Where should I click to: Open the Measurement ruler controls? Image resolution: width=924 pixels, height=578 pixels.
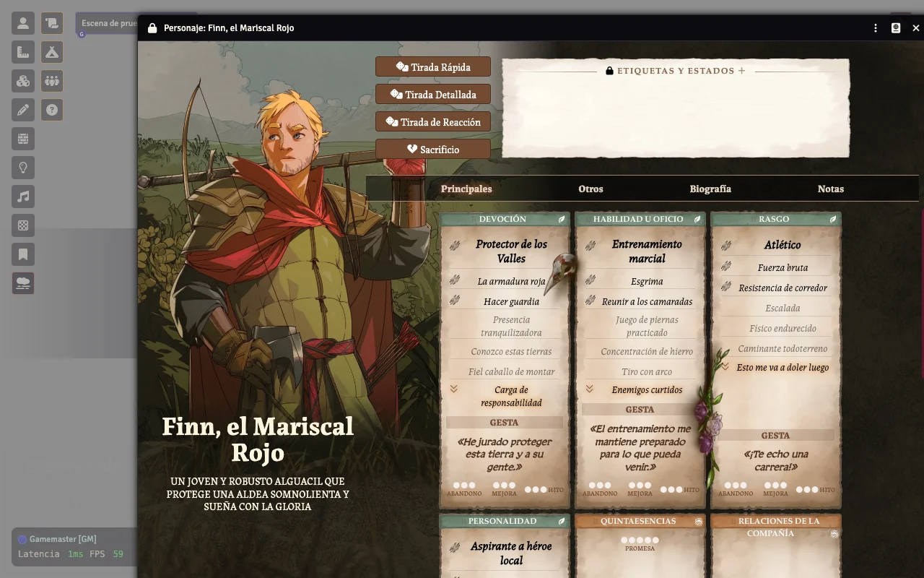tap(23, 52)
